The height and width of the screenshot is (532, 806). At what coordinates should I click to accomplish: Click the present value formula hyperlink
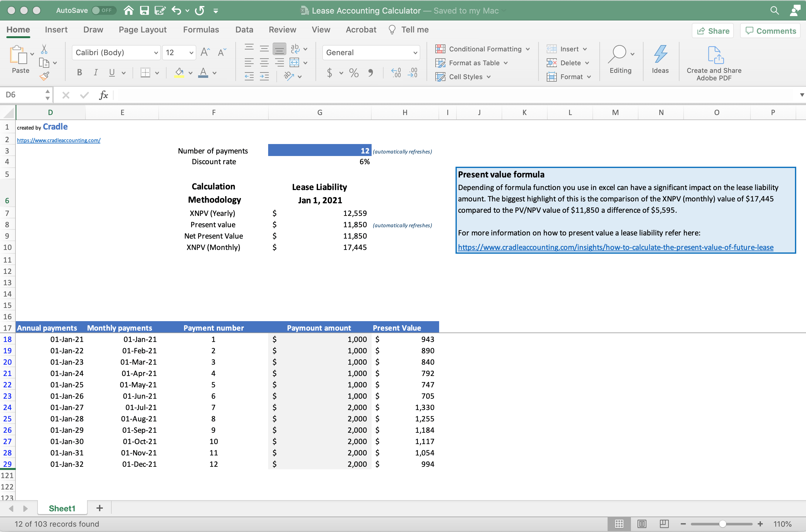pos(615,247)
